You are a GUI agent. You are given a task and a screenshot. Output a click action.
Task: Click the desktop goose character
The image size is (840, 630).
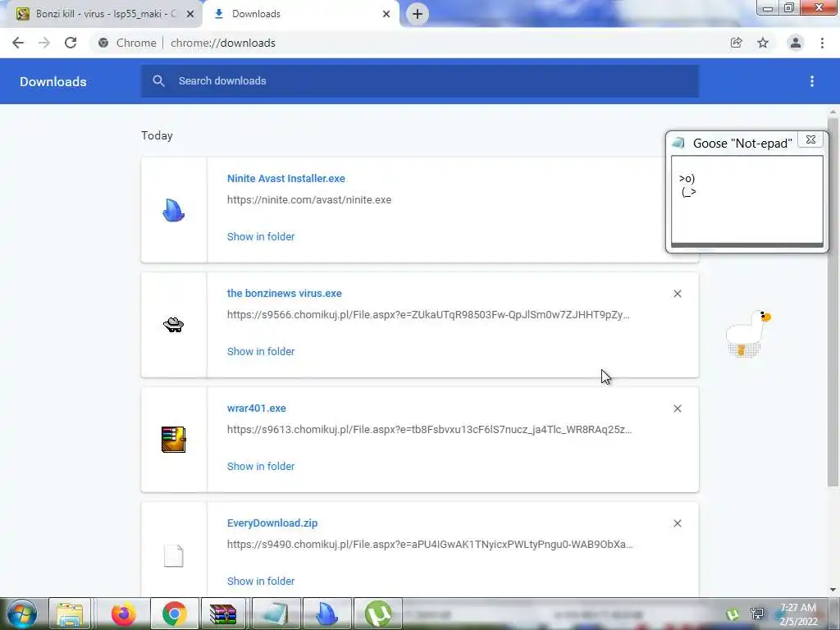pyautogui.click(x=748, y=333)
